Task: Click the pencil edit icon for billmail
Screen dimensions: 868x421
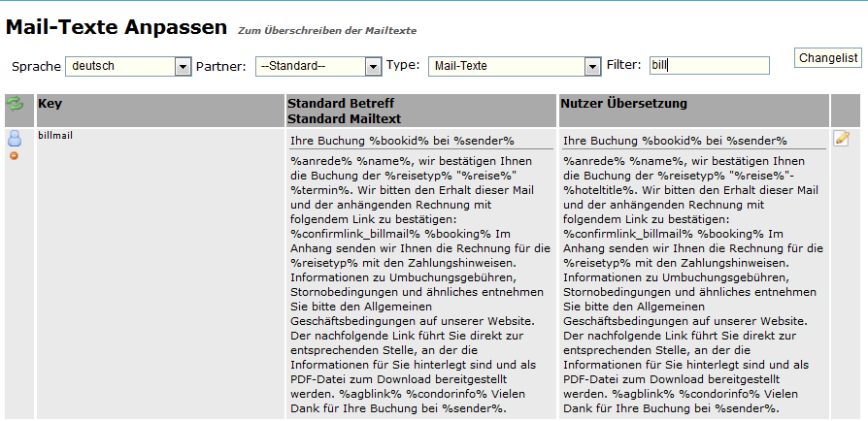Action: coord(842,139)
